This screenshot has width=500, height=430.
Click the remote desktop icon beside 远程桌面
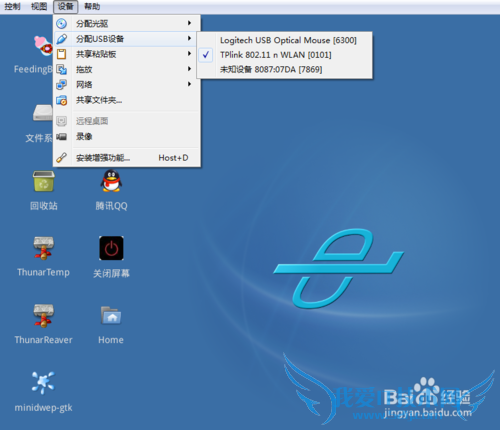pyautogui.click(x=61, y=121)
